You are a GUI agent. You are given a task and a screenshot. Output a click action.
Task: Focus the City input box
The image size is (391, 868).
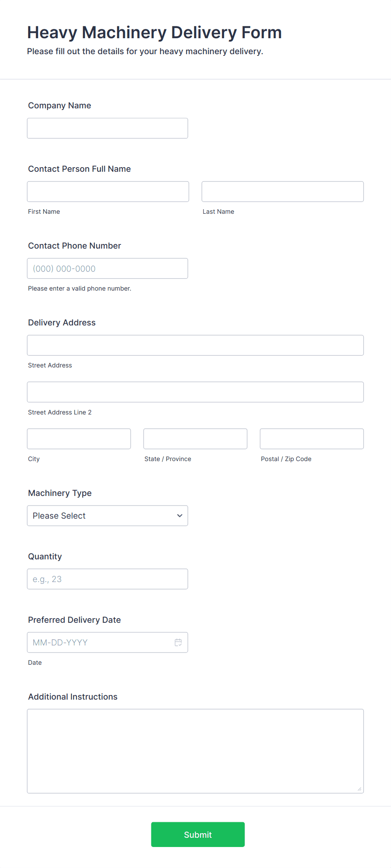(79, 439)
